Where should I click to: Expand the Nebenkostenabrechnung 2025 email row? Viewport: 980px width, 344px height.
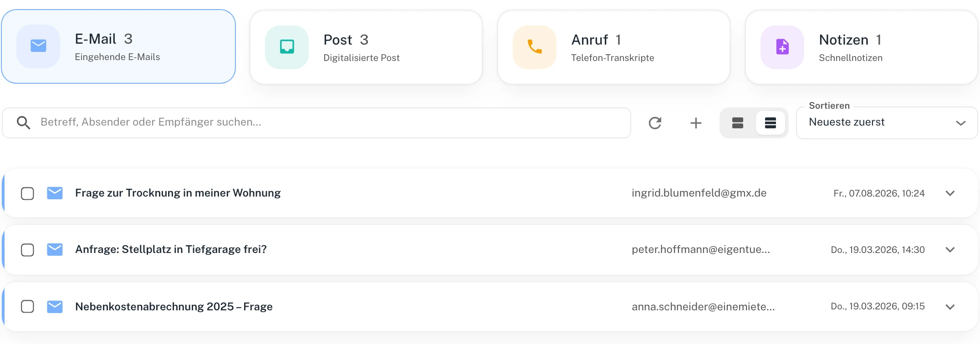pos(950,307)
